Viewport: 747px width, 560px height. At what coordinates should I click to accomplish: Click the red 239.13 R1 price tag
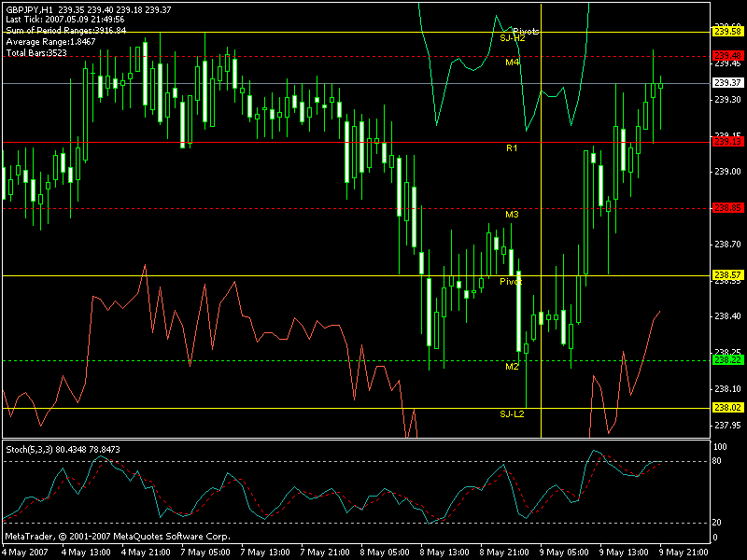point(727,142)
